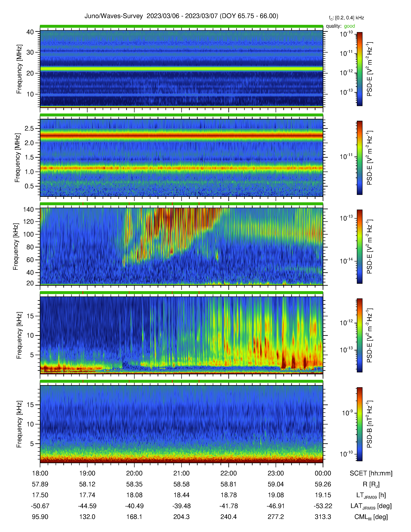The height and width of the screenshot is (532, 411).
Task: Click the top panel PSD-E color bar
Action: click(359, 69)
